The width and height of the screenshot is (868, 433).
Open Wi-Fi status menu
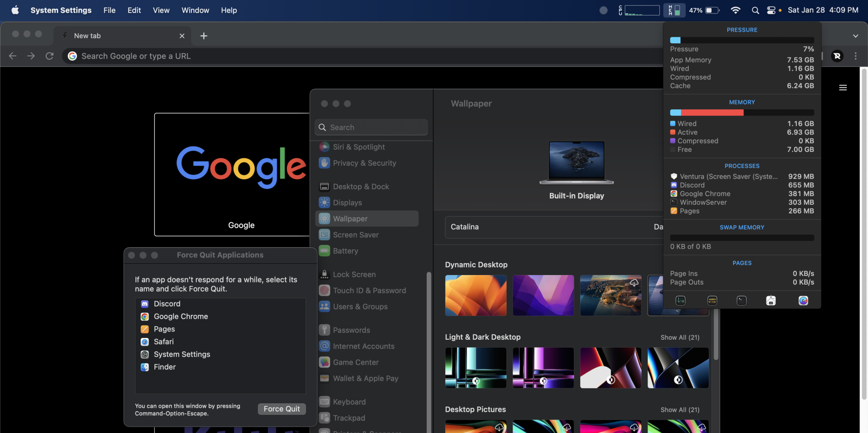735,10
